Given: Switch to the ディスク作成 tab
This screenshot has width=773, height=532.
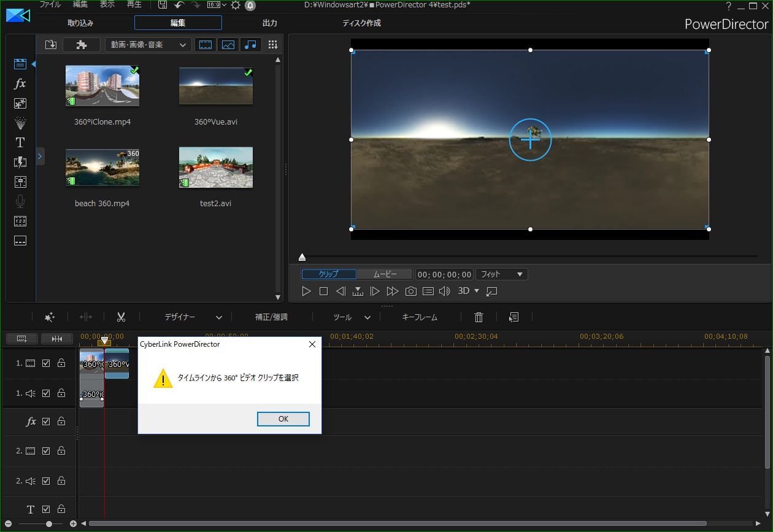Looking at the screenshot, I should pyautogui.click(x=362, y=23).
